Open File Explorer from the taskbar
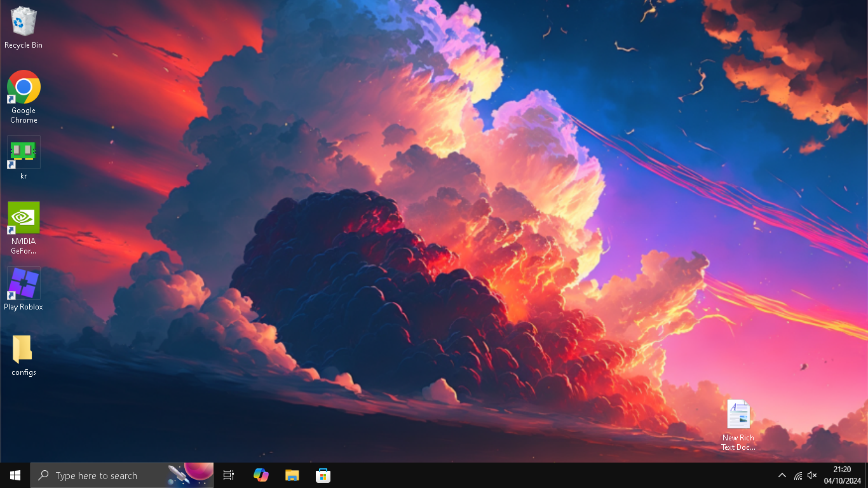Viewport: 868px width, 488px height. (x=292, y=475)
